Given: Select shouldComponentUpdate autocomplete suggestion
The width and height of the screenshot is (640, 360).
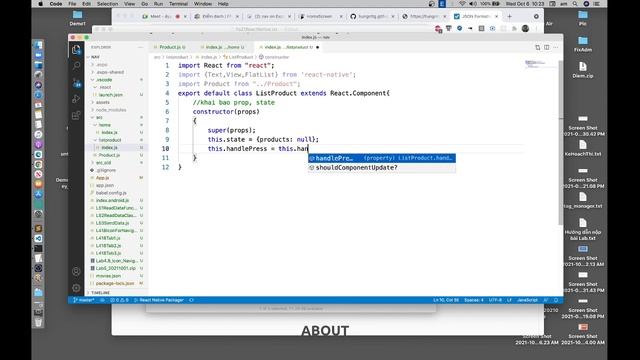Looking at the screenshot, I should (382, 168).
